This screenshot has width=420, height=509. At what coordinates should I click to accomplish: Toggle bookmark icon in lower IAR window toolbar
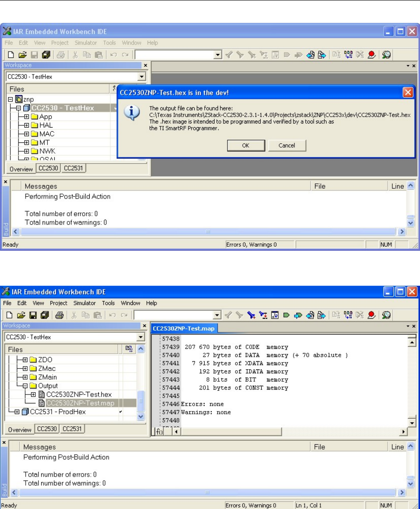tap(286, 315)
